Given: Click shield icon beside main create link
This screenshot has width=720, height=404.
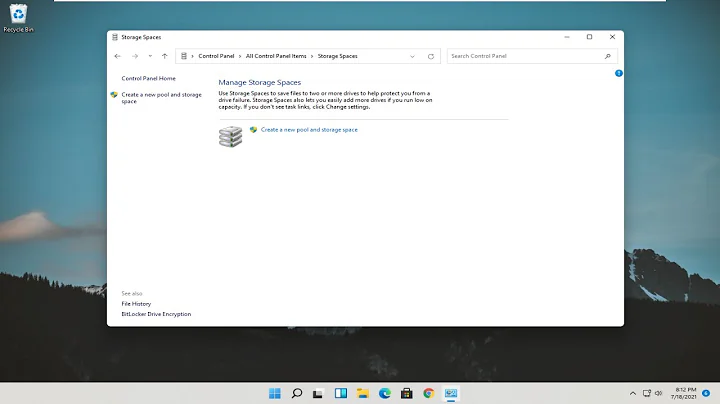Looking at the screenshot, I should (253, 130).
